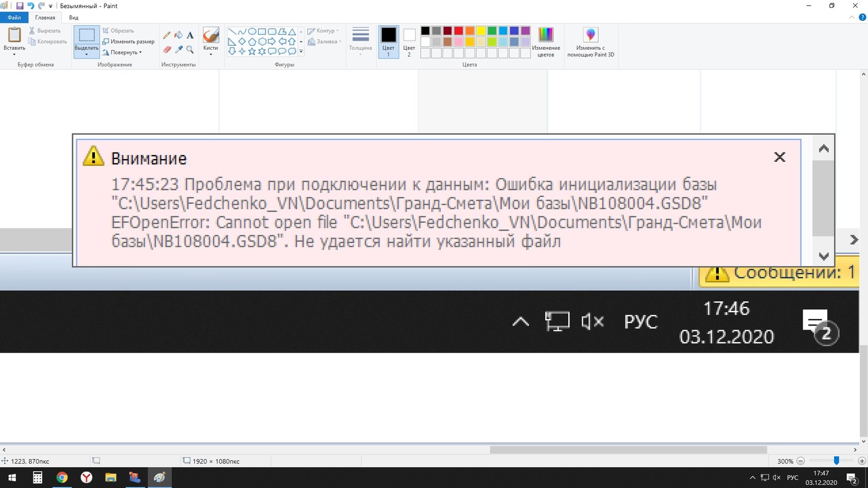Expand the Select (Выделить) options arrow
Screen dimensions: 868x488
pos(87,54)
